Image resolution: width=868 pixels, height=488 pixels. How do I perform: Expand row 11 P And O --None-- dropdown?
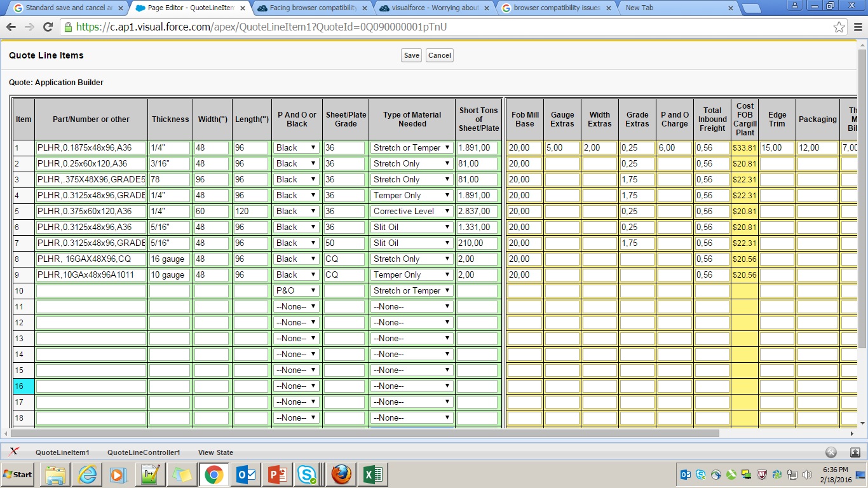[296, 306]
